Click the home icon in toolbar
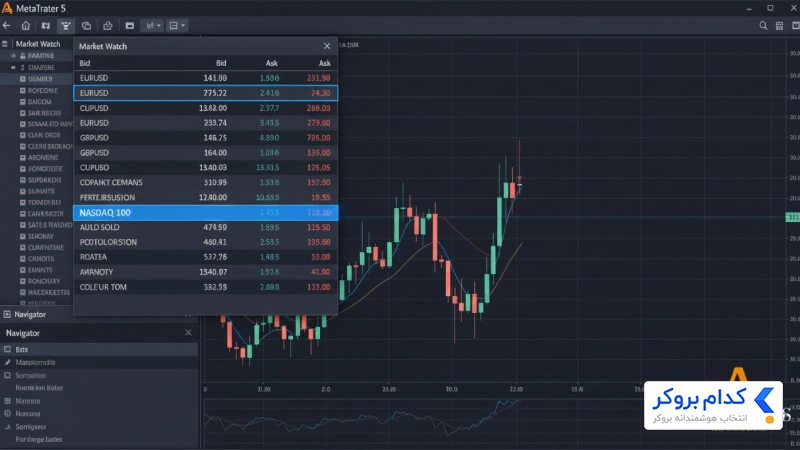Viewport: 800px width, 450px height. (26, 26)
